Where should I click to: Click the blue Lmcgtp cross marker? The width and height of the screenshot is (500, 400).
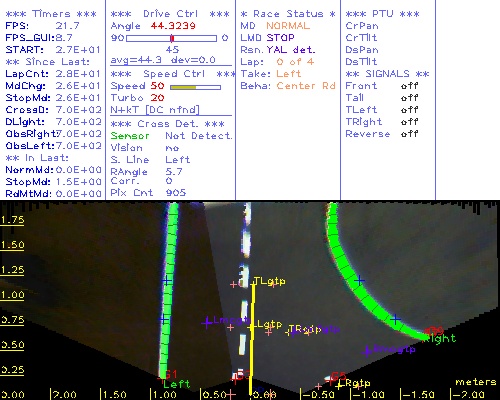(207, 323)
